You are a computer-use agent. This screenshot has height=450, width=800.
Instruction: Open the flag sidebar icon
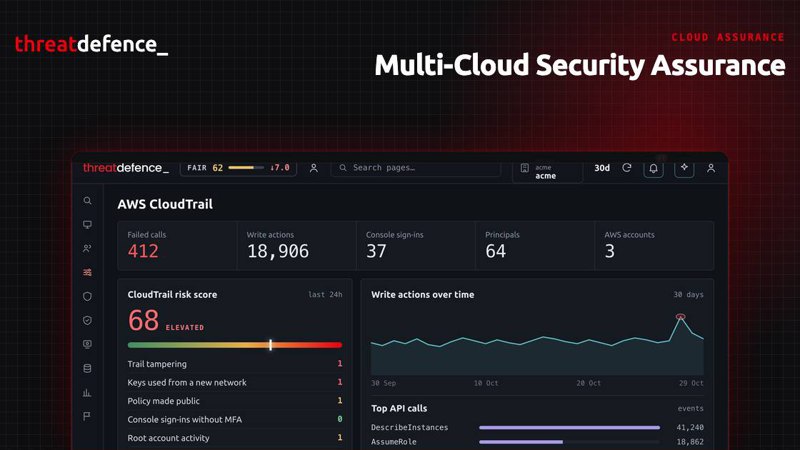tap(87, 416)
